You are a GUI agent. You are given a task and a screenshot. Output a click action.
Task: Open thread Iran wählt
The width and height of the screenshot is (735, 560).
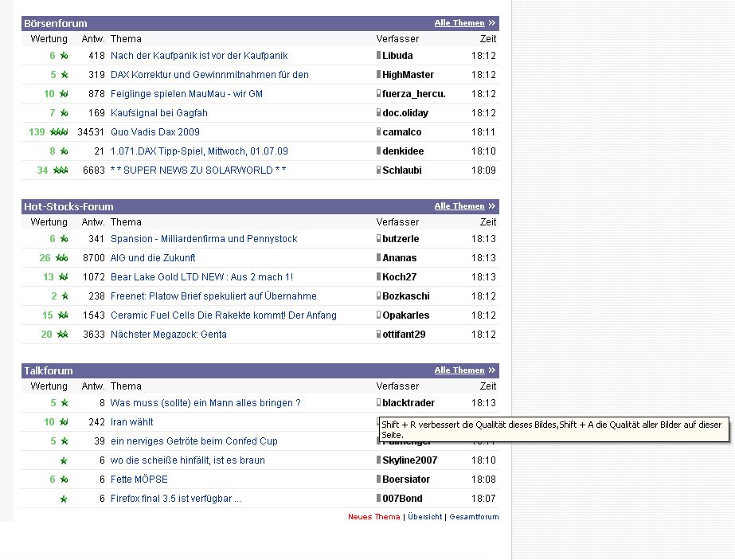tap(131, 422)
